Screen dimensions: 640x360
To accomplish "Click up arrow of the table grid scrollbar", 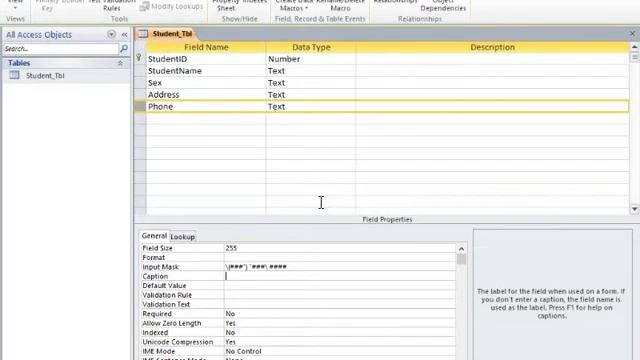I will [x=634, y=47].
